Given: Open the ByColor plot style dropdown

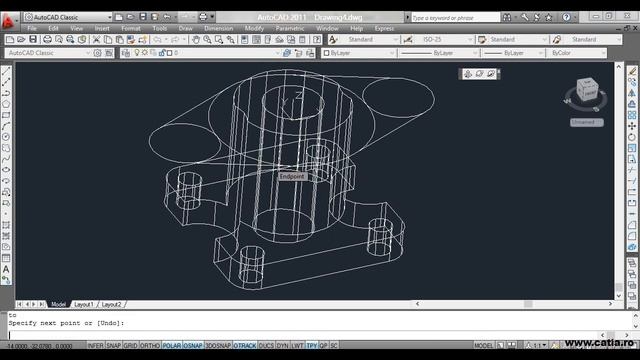Looking at the screenshot, I should point(577,53).
